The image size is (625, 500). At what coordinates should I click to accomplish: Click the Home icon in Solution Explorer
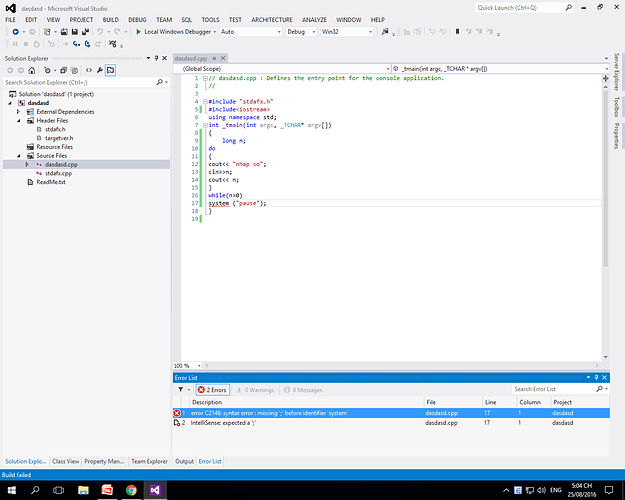click(31, 71)
